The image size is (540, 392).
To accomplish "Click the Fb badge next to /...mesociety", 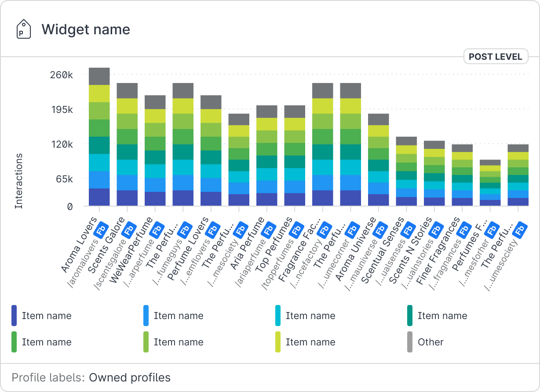I will tap(241, 229).
